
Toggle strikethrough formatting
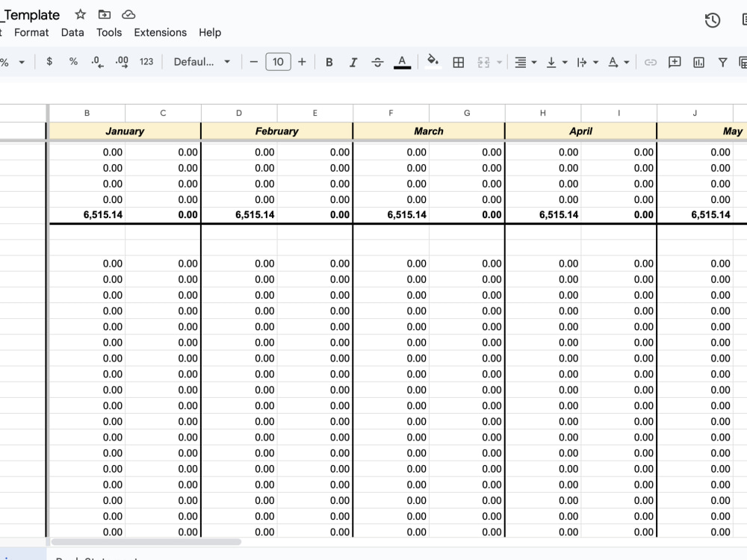pyautogui.click(x=377, y=62)
